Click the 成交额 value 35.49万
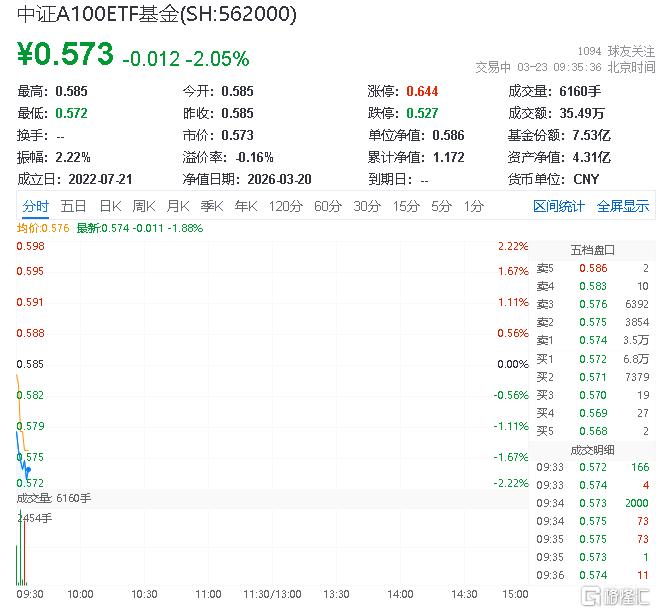This screenshot has height=613, width=656. click(x=582, y=113)
